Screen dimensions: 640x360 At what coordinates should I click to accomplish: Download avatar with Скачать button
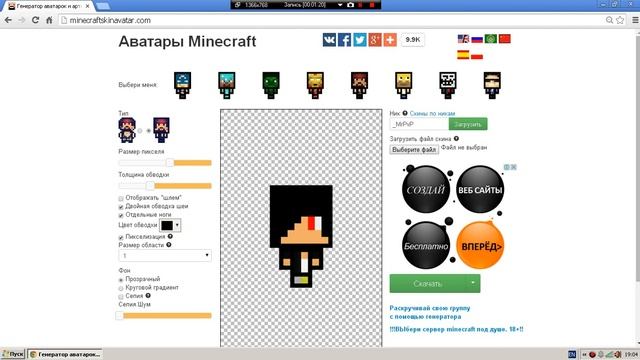tap(428, 283)
